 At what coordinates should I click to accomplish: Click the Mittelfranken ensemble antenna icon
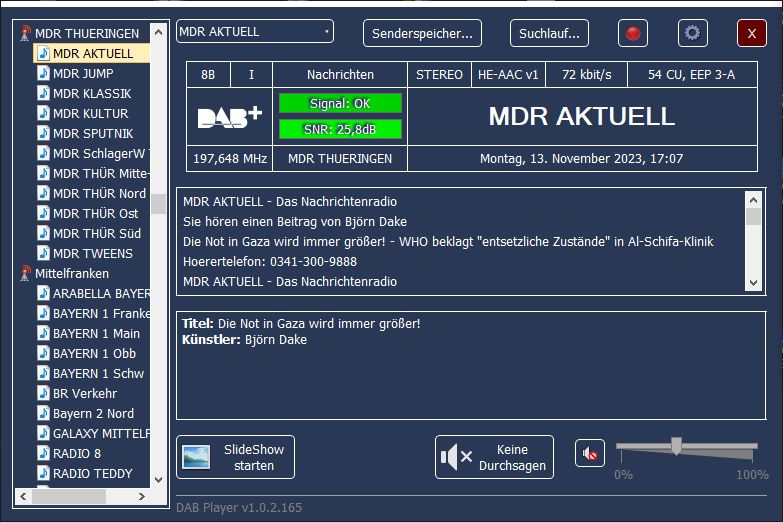point(26,274)
